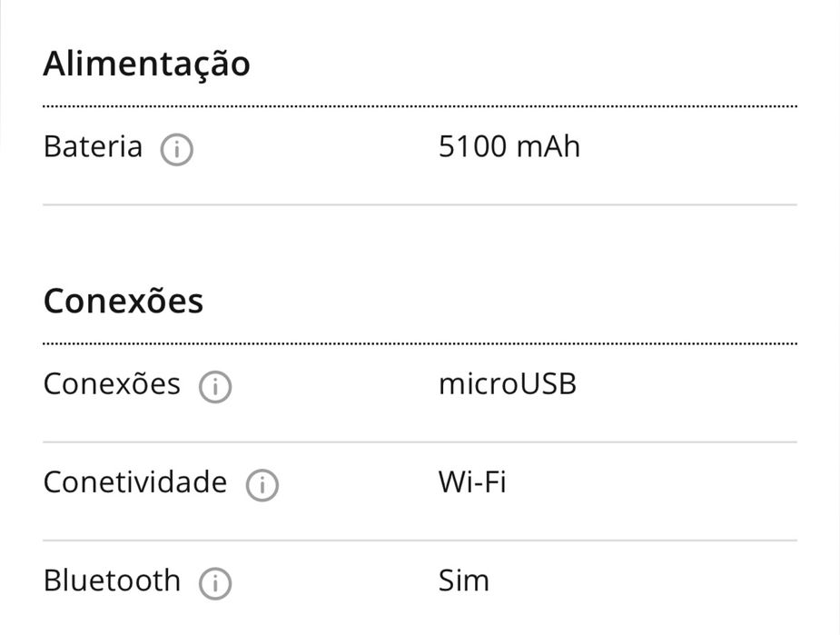Click divider between Conetividade and Bluetooth rows
Screen dimensions: 840x635
(420, 541)
